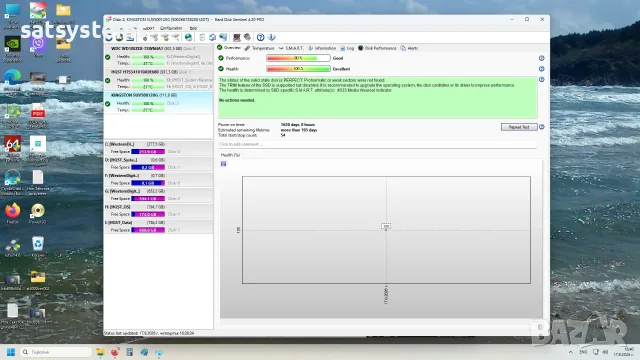The width and height of the screenshot is (640, 360).
Task: Select the D: partition entry
Action: click(x=158, y=164)
